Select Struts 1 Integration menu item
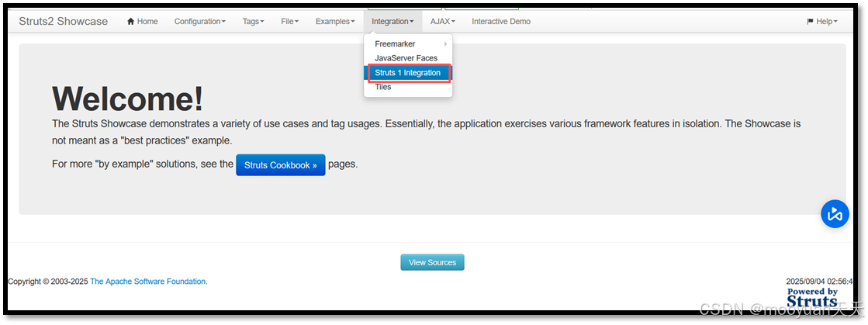 pos(408,73)
